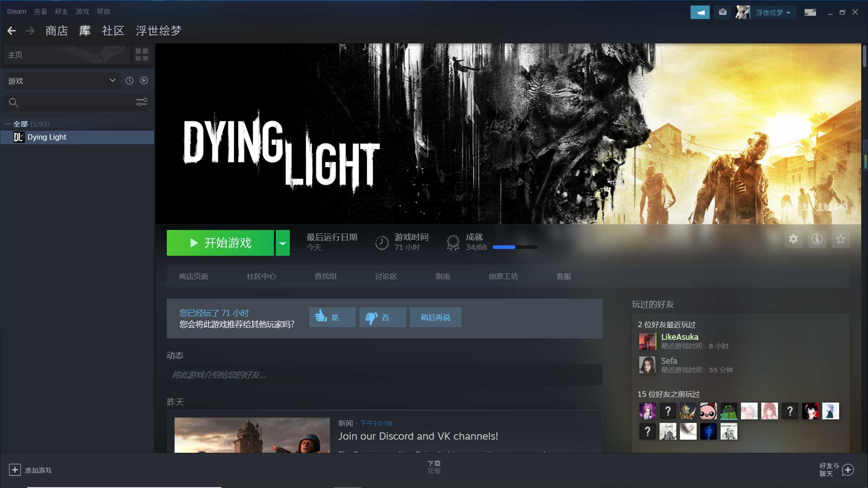Viewport: 868px width, 488px height.
Task: Collapse the 全部 category
Action: pos(8,124)
